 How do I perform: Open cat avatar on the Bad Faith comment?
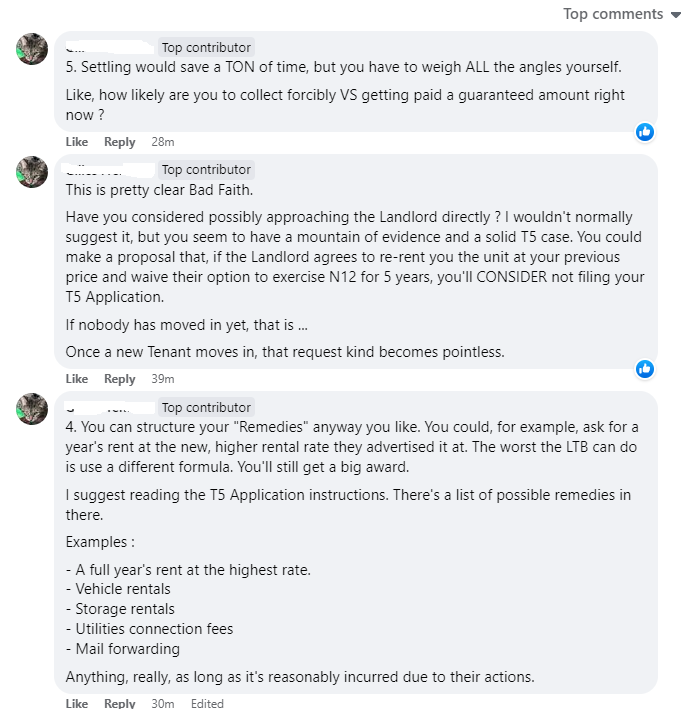[x=32, y=172]
